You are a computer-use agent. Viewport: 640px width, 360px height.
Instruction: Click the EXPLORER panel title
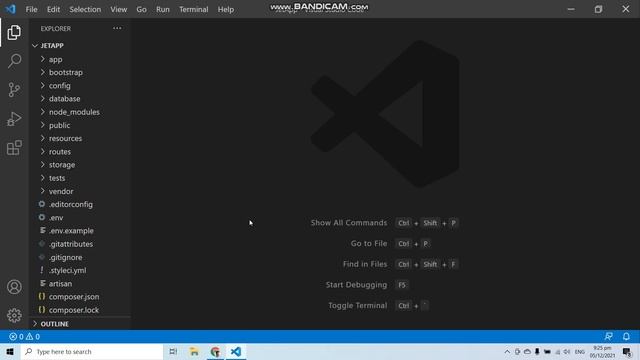click(56, 29)
